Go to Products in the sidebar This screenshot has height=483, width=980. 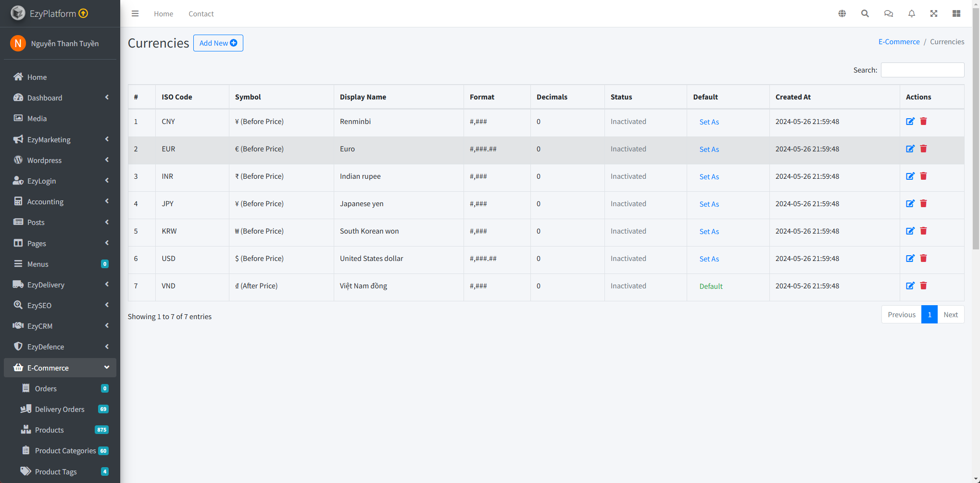tap(50, 430)
